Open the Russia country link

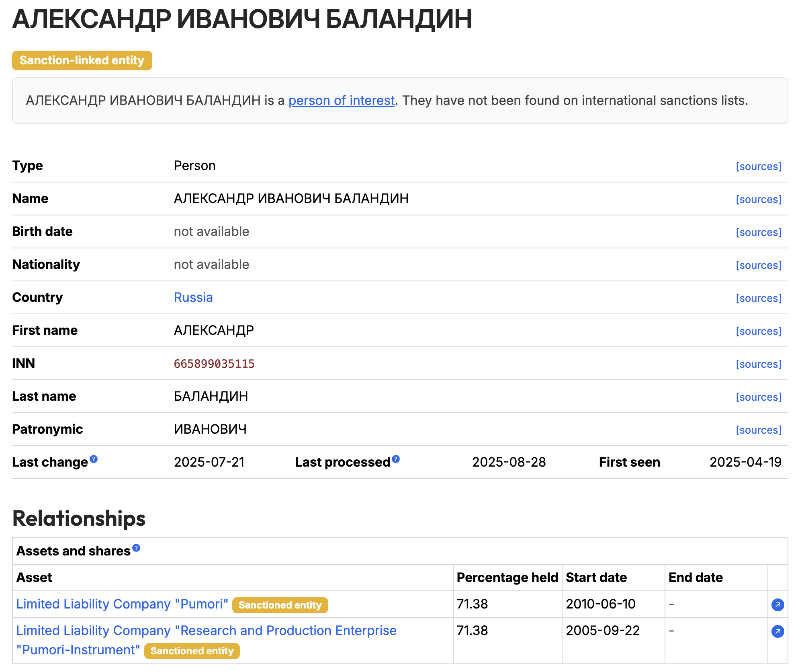[x=193, y=297]
